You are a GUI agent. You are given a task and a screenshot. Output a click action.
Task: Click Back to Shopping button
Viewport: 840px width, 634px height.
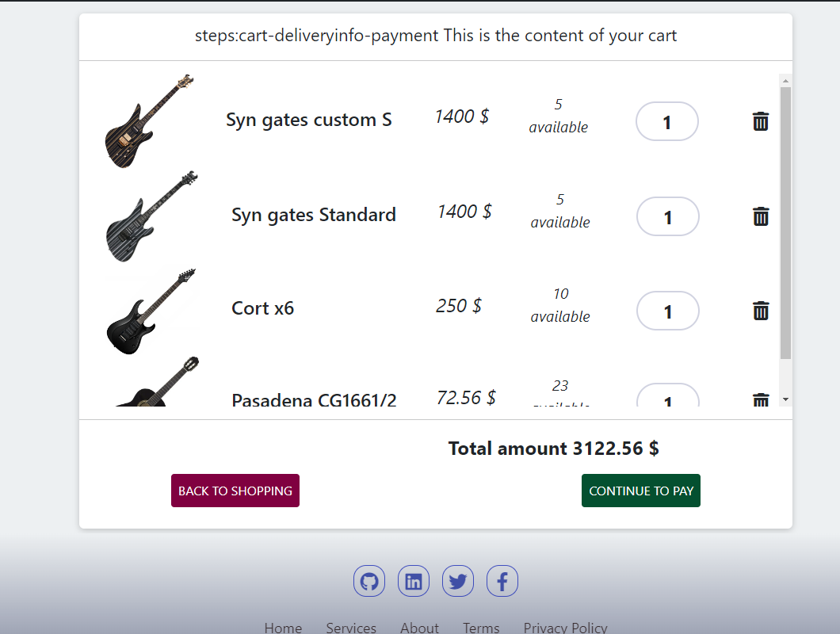[235, 491]
